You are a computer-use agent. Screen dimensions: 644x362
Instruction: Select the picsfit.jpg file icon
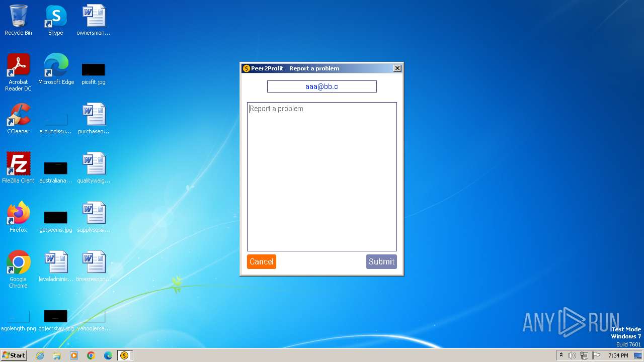[94, 73]
